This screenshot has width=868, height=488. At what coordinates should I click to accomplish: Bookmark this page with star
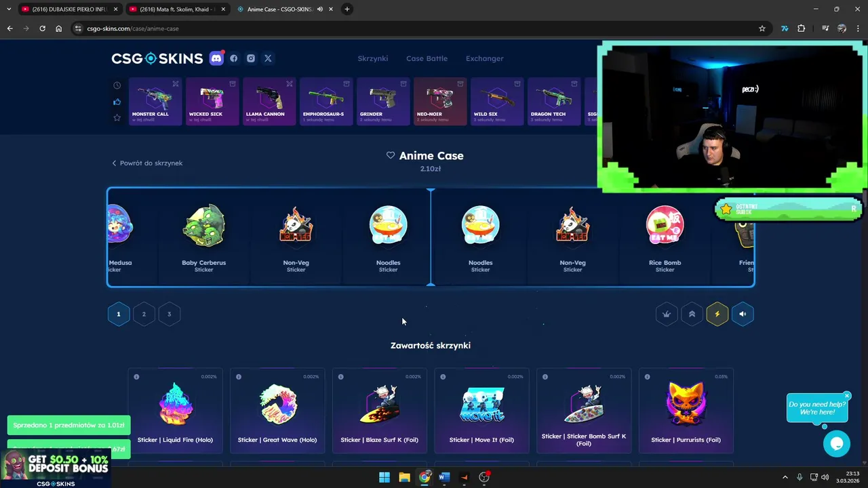[x=762, y=28]
